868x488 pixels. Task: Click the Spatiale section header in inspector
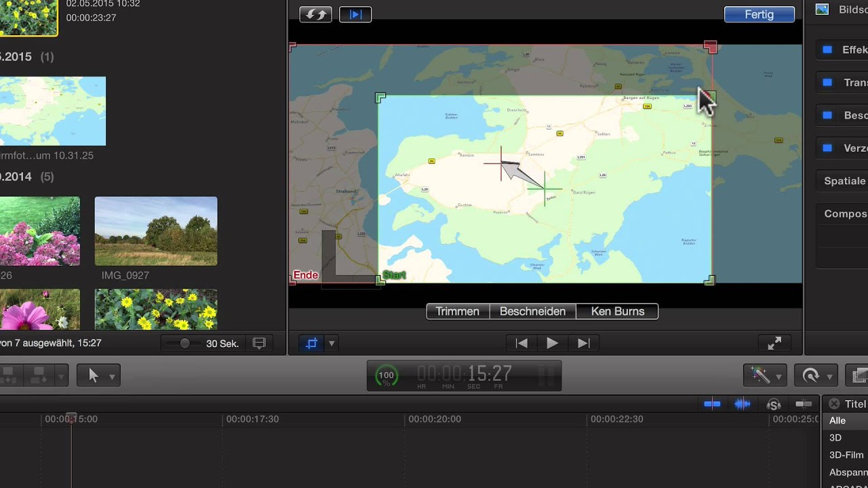pos(844,181)
